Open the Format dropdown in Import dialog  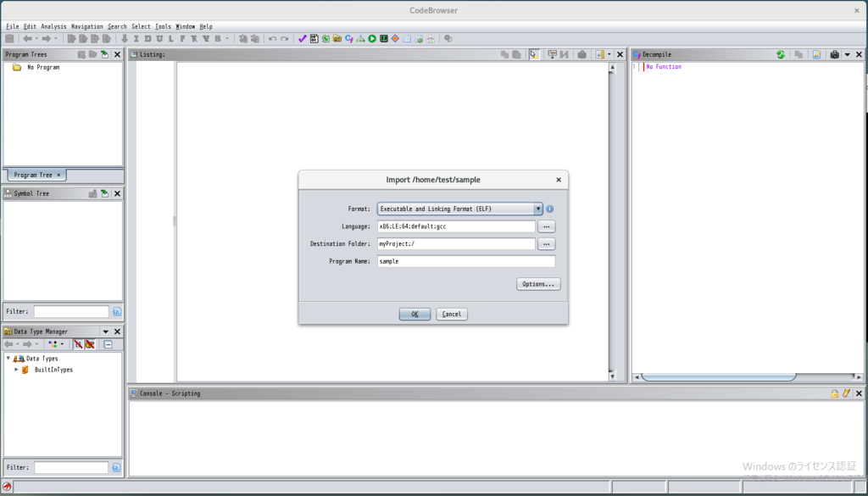[x=537, y=209]
